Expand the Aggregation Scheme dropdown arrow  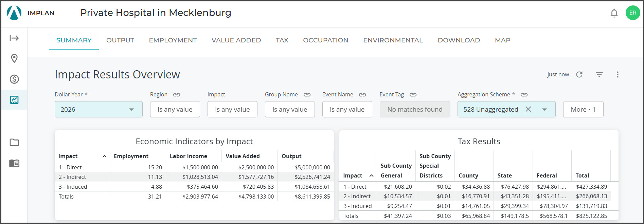[544, 109]
